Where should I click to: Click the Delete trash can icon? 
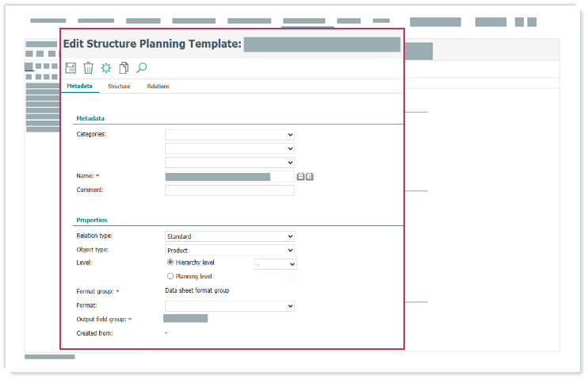coord(89,68)
